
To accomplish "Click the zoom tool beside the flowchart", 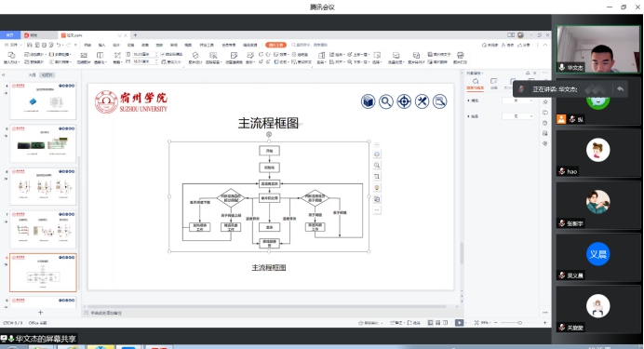I will tap(377, 165).
